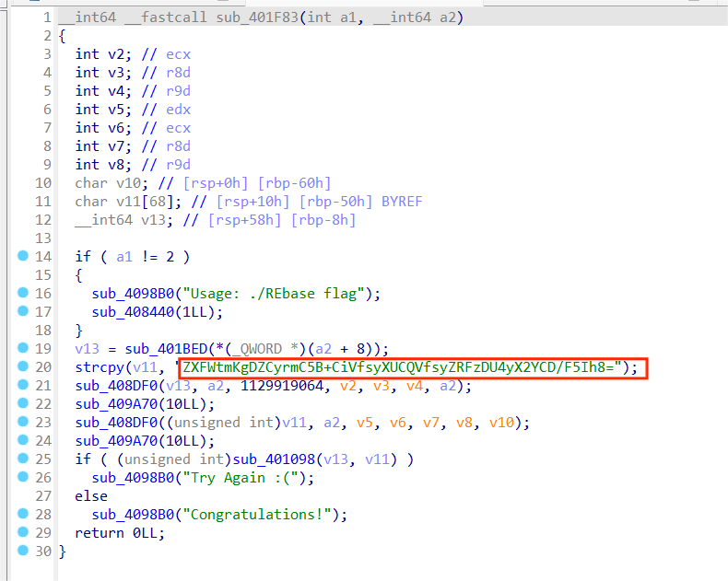Select the "Congratulations!" string

point(258,515)
